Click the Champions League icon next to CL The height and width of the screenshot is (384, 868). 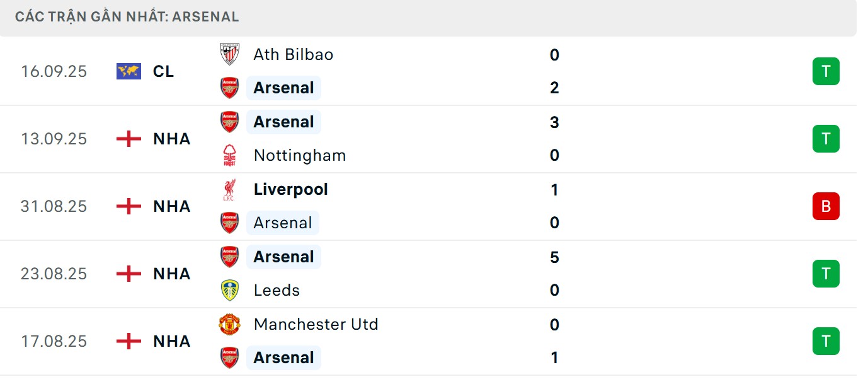(128, 71)
